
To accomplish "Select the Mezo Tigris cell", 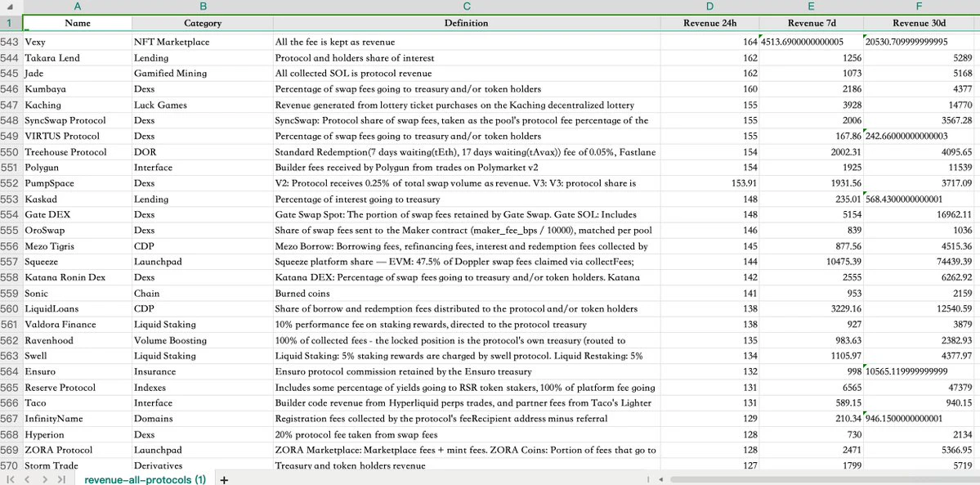I will tap(78, 246).
